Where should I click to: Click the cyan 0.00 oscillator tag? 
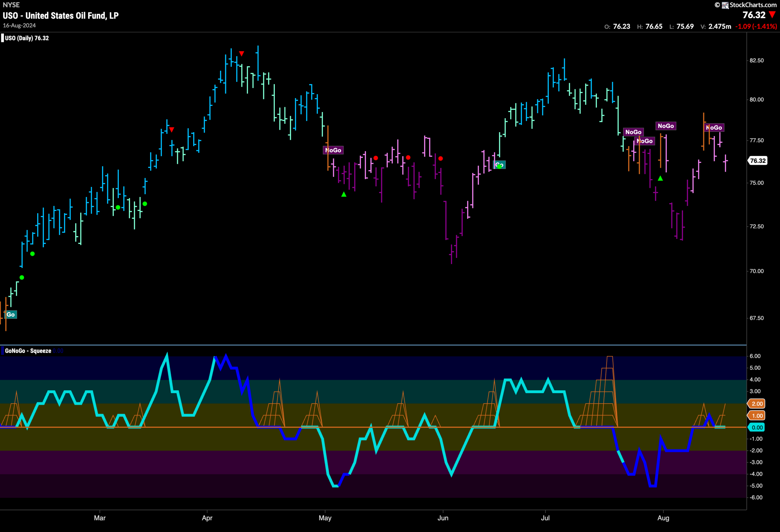tap(757, 427)
